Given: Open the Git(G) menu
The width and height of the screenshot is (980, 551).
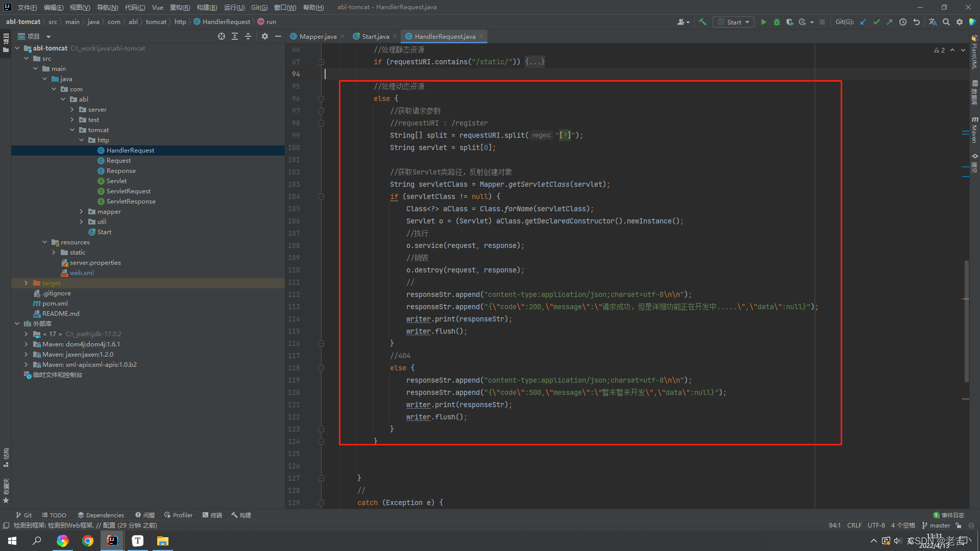Looking at the screenshot, I should click(259, 7).
